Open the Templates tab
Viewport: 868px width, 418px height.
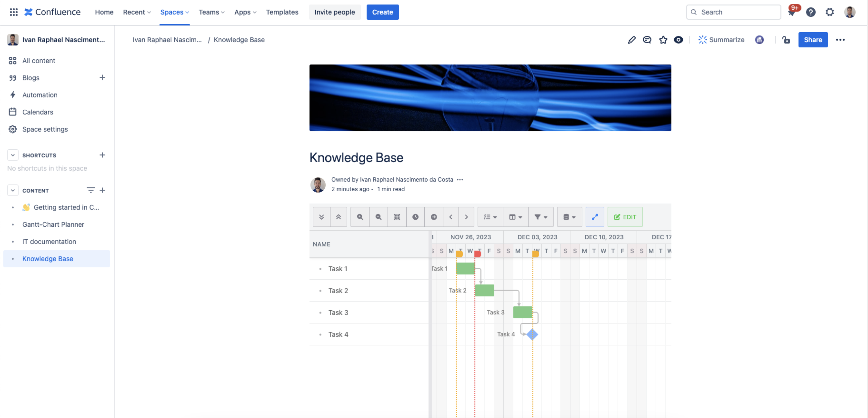(282, 12)
